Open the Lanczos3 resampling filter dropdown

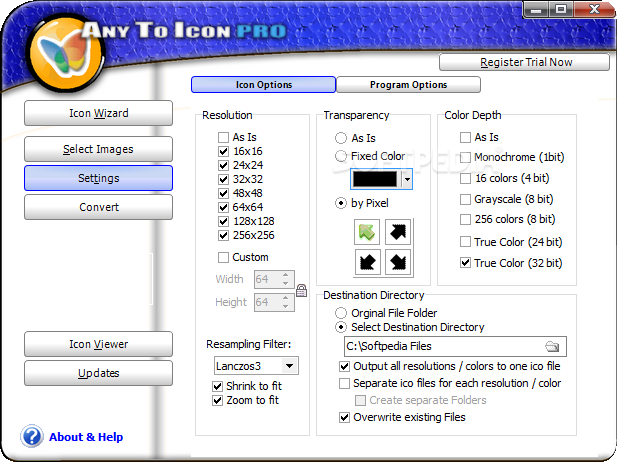(290, 366)
